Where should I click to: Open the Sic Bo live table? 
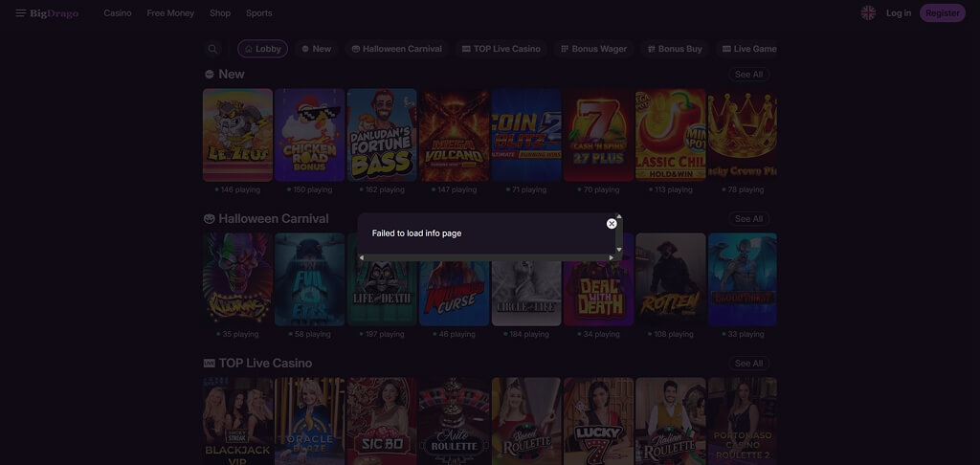click(382, 421)
